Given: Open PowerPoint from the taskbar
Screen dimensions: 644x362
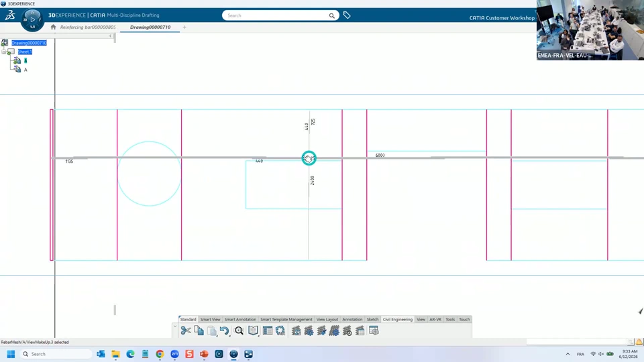Looking at the screenshot, I should 204,354.
